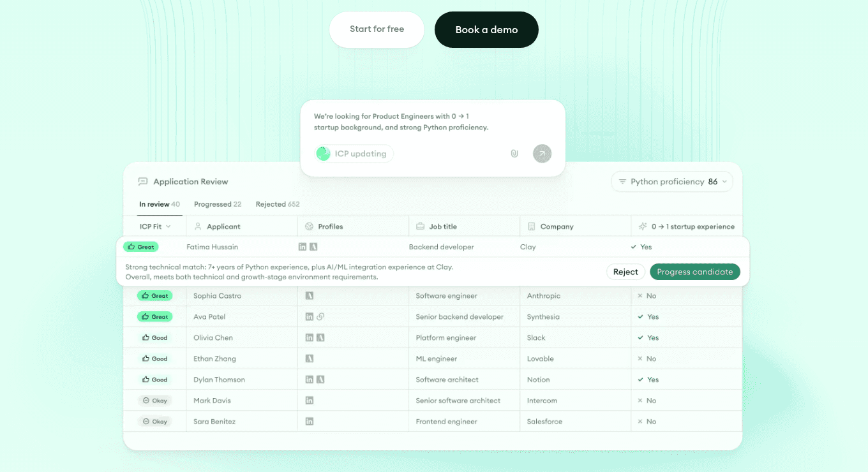The width and height of the screenshot is (868, 472).
Task: Click Sara Benitez's Okay fit badge
Action: (154, 422)
